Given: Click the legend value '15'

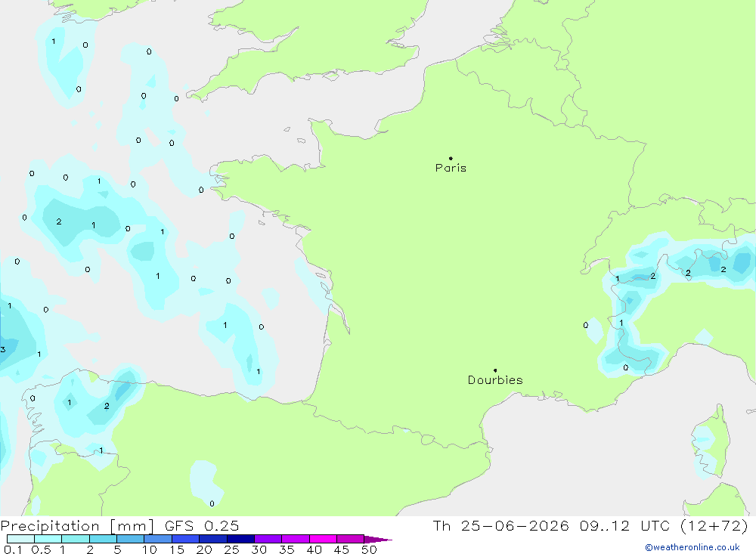Looking at the screenshot, I should click(177, 549).
